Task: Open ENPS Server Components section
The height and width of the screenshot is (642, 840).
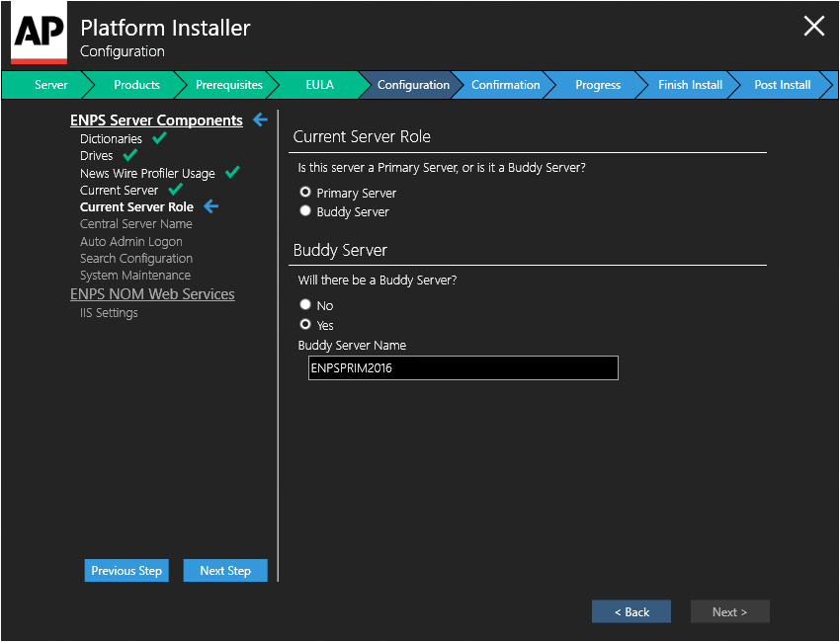Action: pos(156,120)
